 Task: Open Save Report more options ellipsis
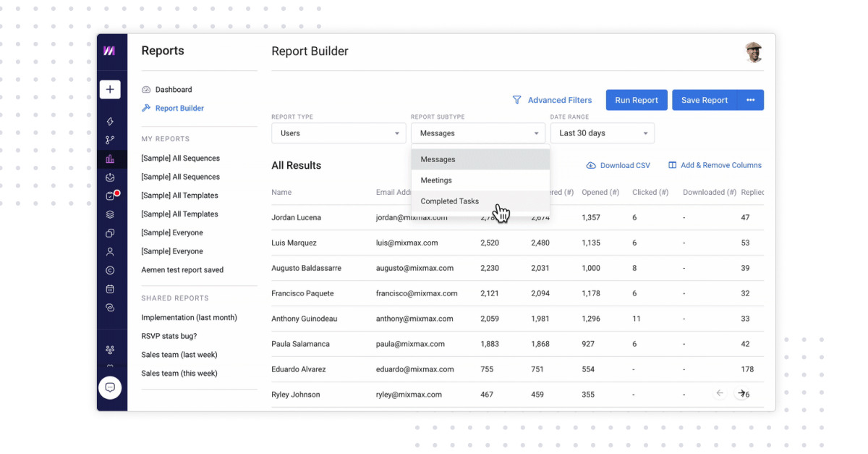click(750, 101)
